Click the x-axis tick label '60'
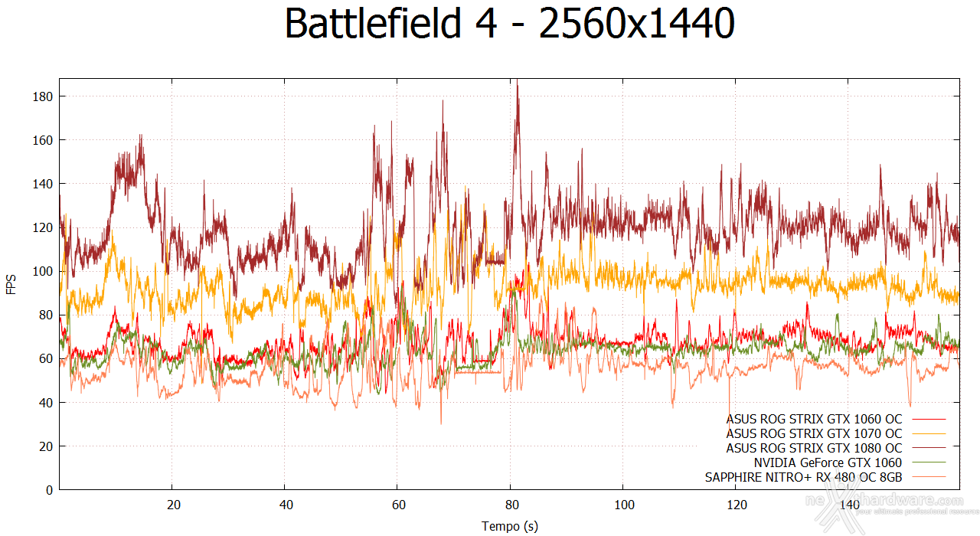The width and height of the screenshot is (980, 536). (397, 505)
